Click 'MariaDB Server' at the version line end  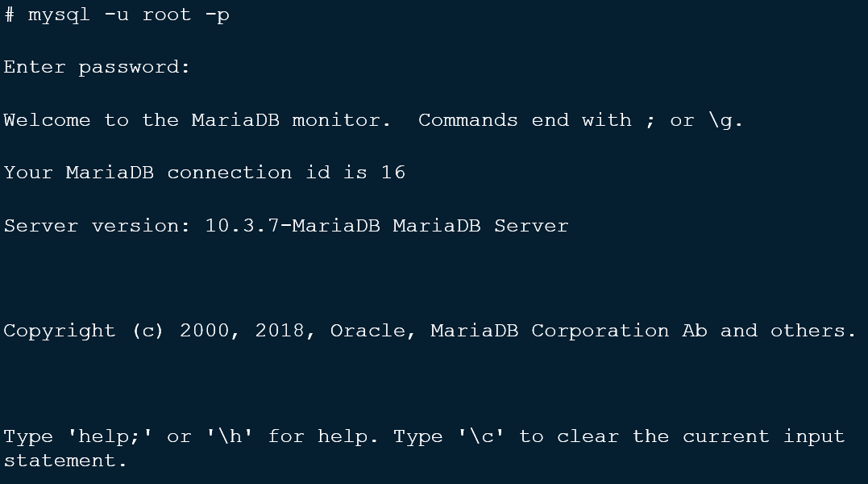pos(480,226)
